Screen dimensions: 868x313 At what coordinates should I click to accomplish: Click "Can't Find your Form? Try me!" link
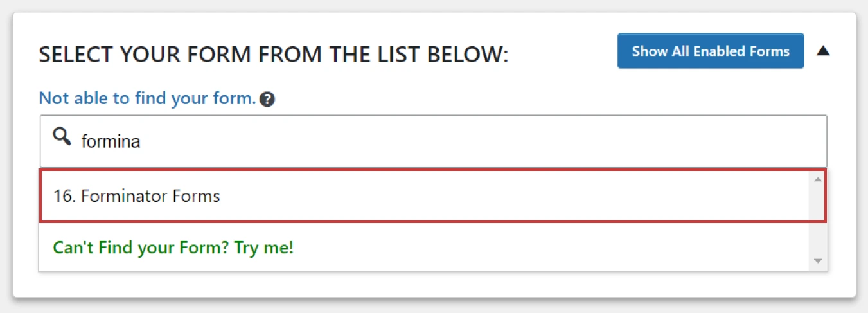click(173, 247)
